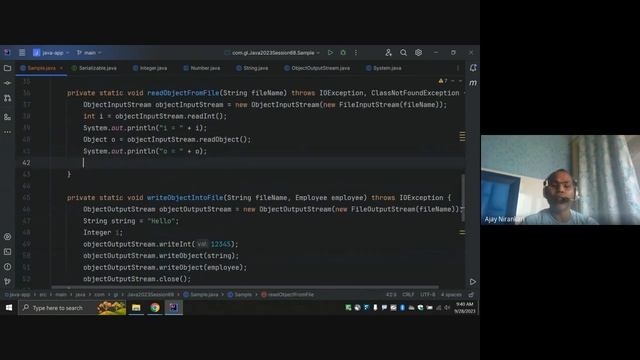Change the CRLF line separator
The width and height of the screenshot is (640, 360).
click(408, 295)
